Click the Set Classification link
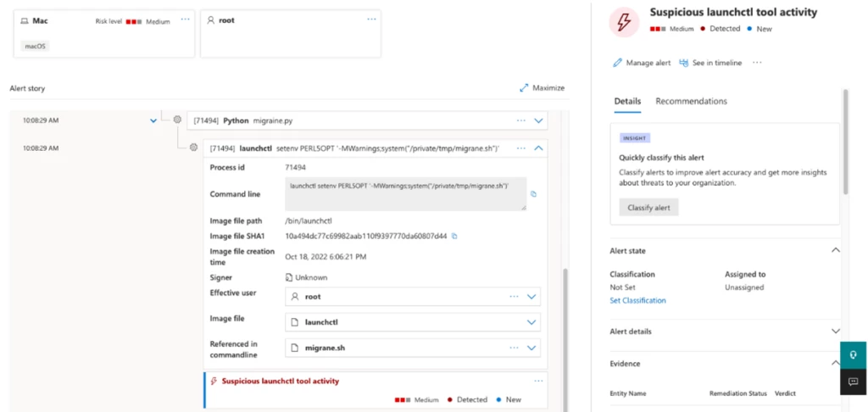This screenshot has height=412, width=868. click(x=637, y=300)
